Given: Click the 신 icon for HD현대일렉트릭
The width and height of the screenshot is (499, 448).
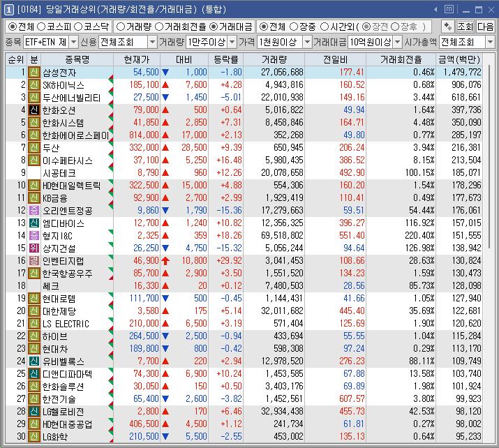Looking at the screenshot, I should click(34, 185).
